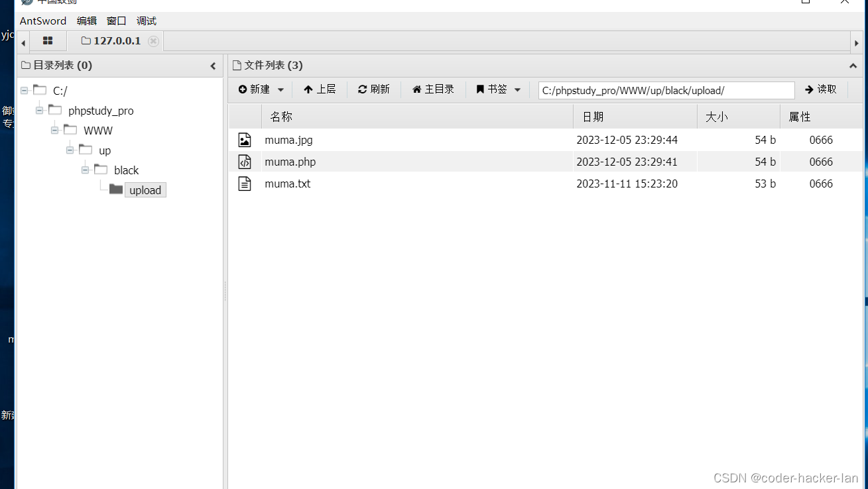Collapse the 目录列表 panel with chevron

(213, 66)
